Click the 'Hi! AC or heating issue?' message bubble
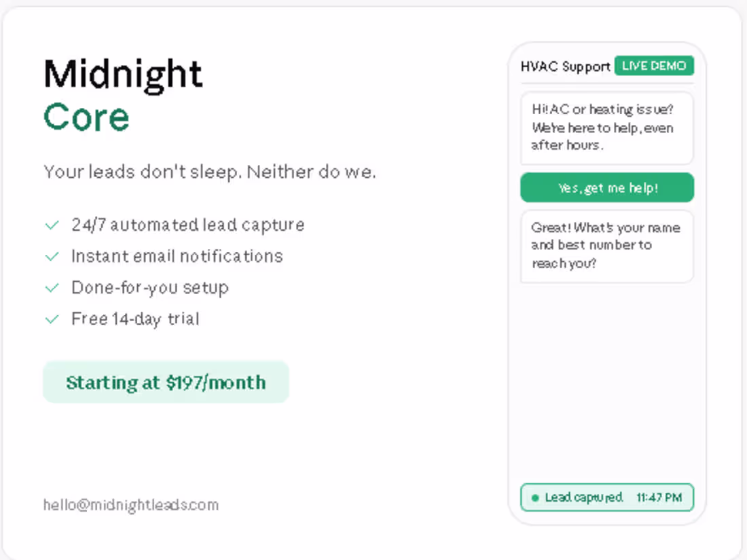747x560 pixels. coord(607,128)
